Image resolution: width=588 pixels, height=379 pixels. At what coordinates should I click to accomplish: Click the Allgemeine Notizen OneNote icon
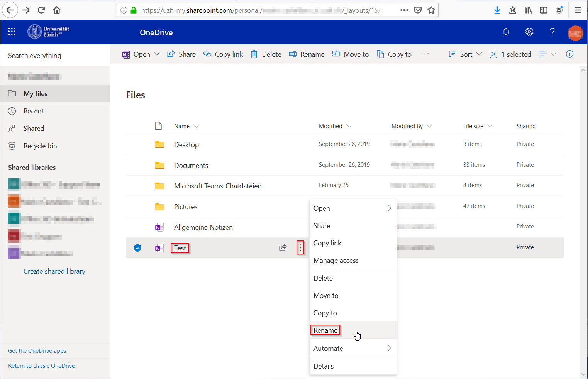(x=159, y=227)
